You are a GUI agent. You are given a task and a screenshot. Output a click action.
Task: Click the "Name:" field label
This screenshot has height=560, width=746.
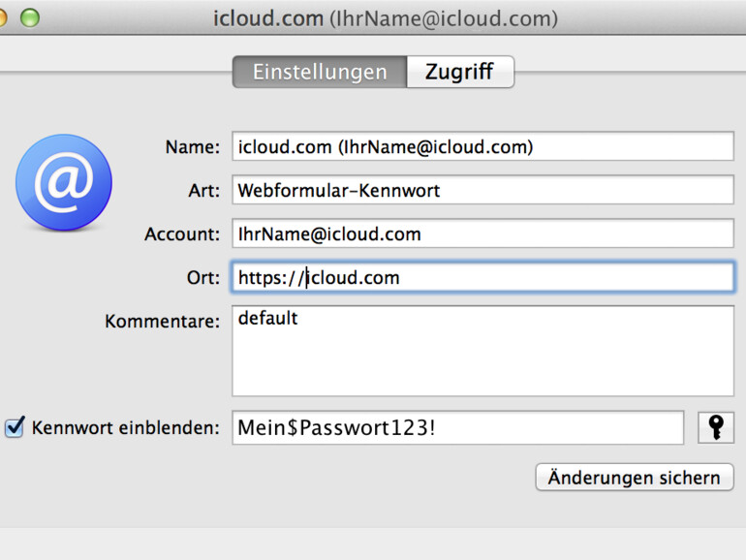click(x=192, y=147)
